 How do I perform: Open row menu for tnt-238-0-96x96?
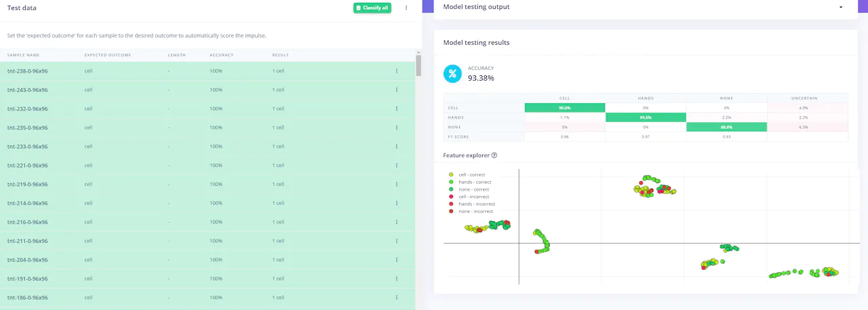[397, 71]
